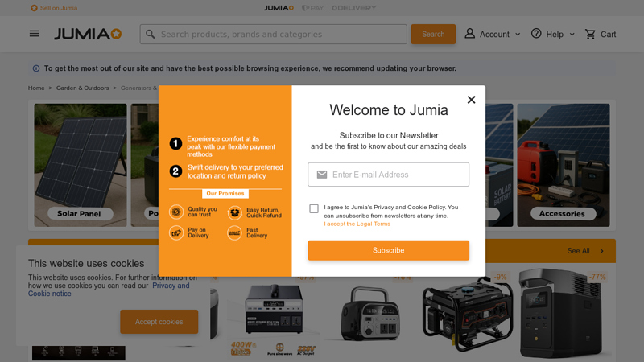Viewport: 644px width, 362px height.
Task: Click the Sell on Jumia link
Action: [58, 8]
